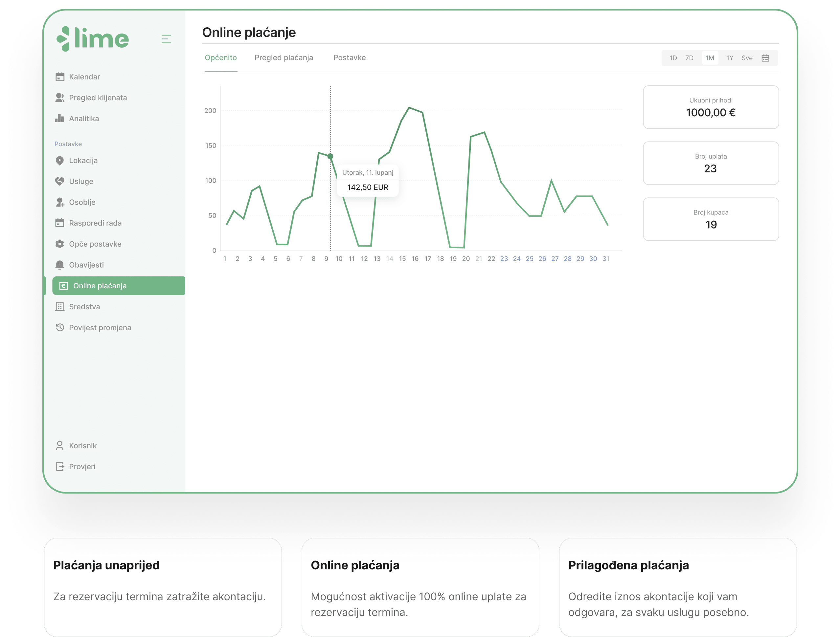The width and height of the screenshot is (840, 637).
Task: Open the Postavke tab
Action: [x=349, y=58]
